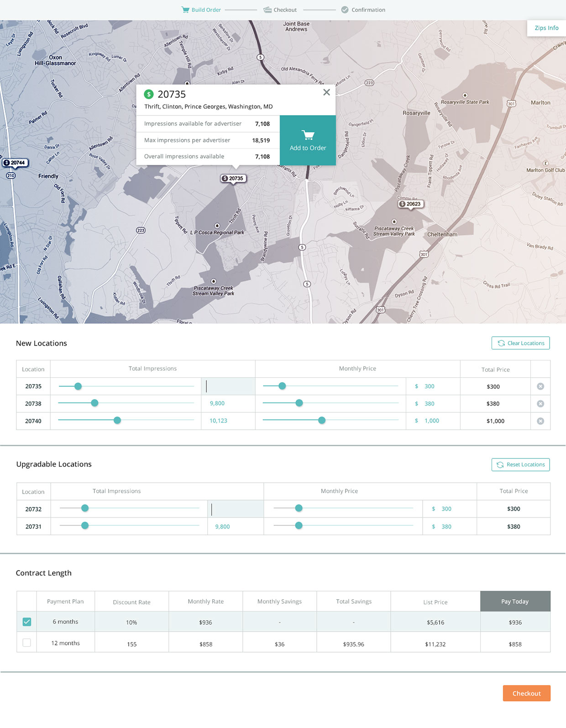The image size is (566, 728).
Task: Click Reset Locations button
Action: [521, 464]
